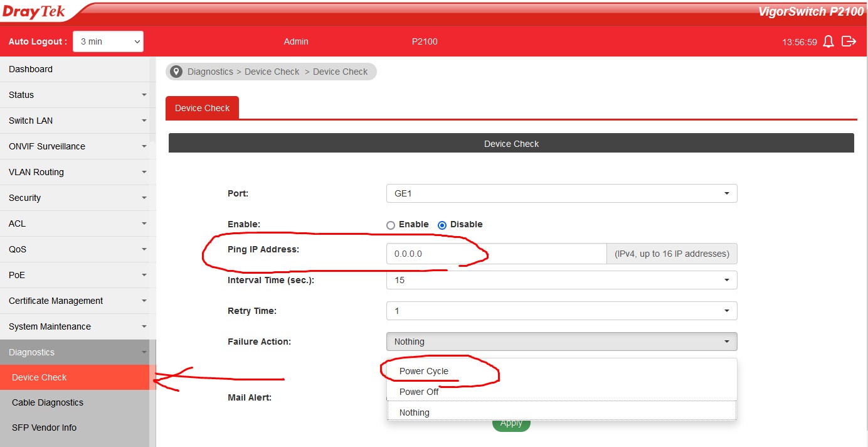This screenshot has height=447, width=868.
Task: Open the Retry Time dropdown
Action: coord(561,311)
